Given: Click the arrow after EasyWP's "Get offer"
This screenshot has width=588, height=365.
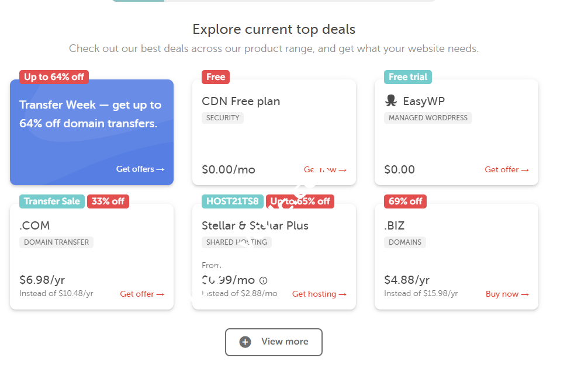Looking at the screenshot, I should coord(525,169).
